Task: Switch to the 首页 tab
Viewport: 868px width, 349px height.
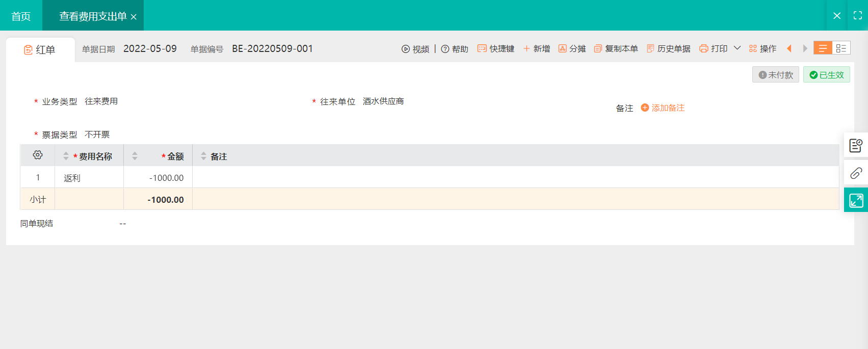Action: pos(21,16)
